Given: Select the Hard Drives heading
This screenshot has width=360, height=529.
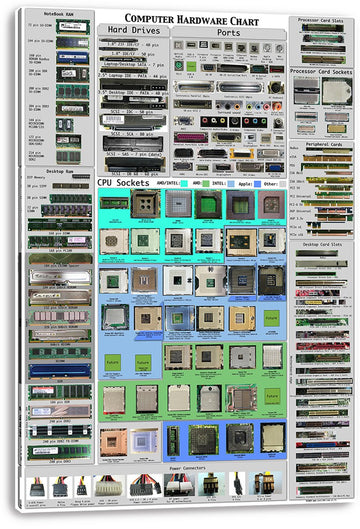Looking at the screenshot, I should (x=134, y=30).
